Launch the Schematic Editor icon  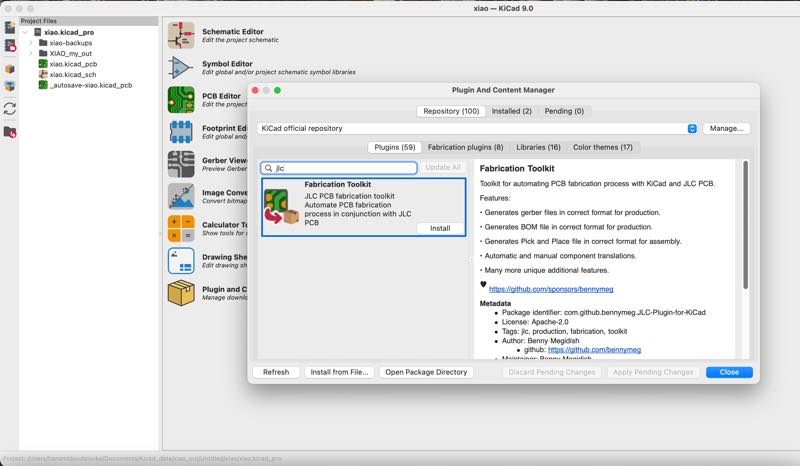[x=181, y=35]
